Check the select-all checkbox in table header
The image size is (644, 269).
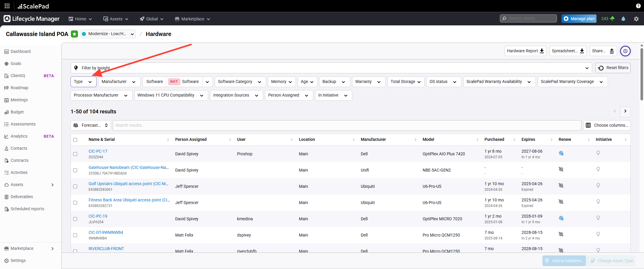click(x=75, y=140)
